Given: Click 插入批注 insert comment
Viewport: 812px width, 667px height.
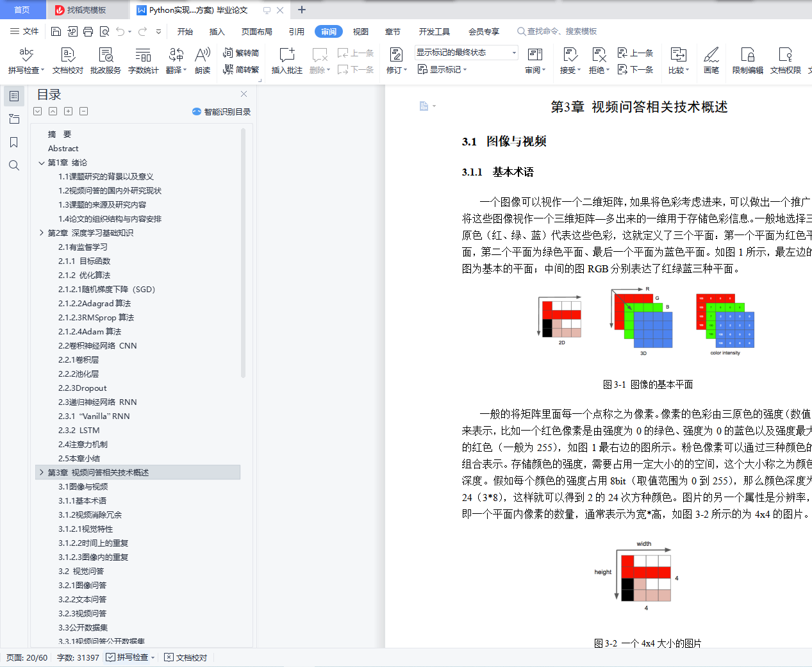Looking at the screenshot, I should pos(287,61).
